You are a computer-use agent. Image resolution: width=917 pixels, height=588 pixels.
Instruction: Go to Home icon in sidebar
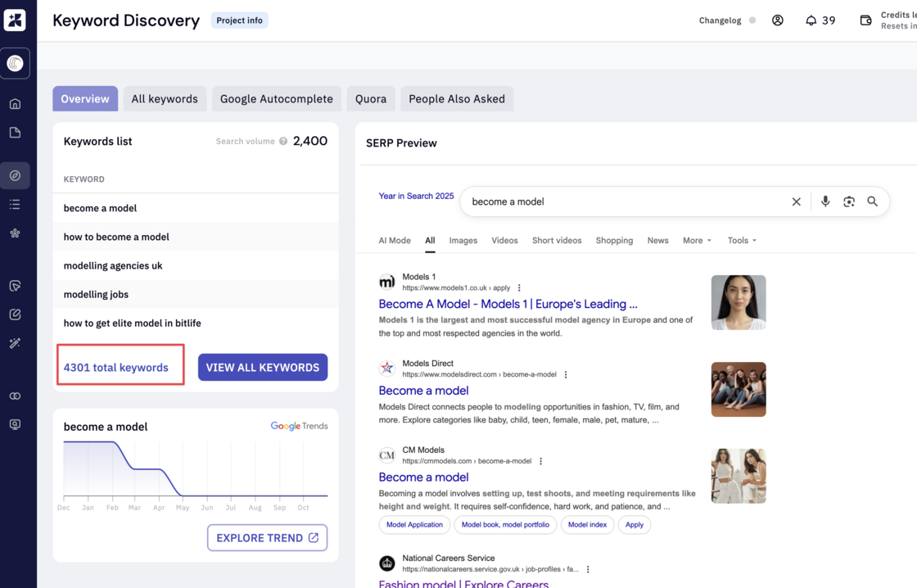tap(16, 104)
